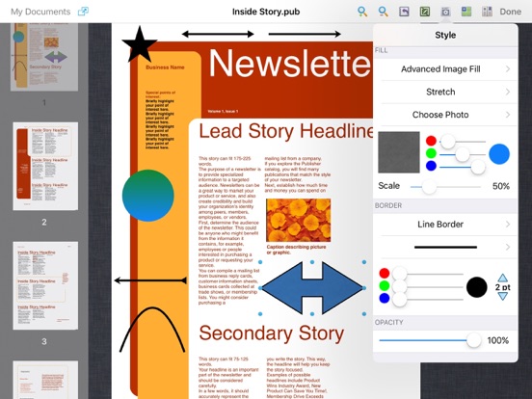Open the documents popout icon beside My Documents
Screen dimensions: 532x399
tap(83, 12)
